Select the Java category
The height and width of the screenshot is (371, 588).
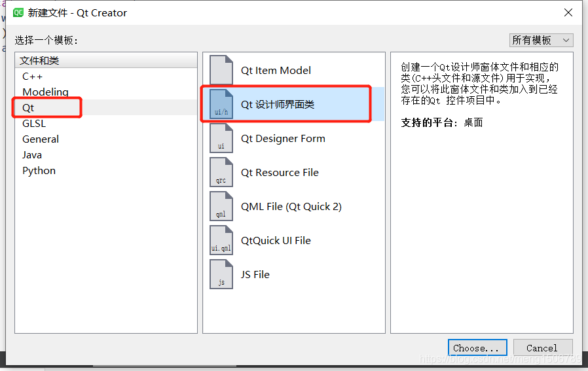pos(106,155)
